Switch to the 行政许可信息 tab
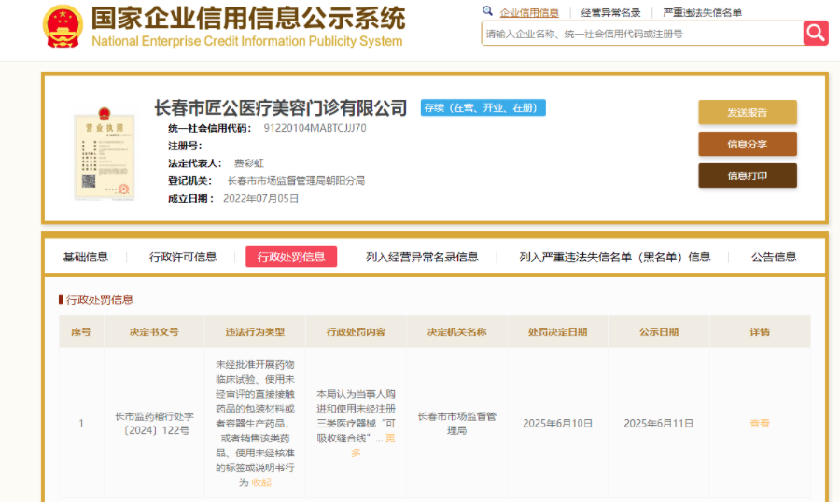The height and width of the screenshot is (504, 840). coord(183,257)
